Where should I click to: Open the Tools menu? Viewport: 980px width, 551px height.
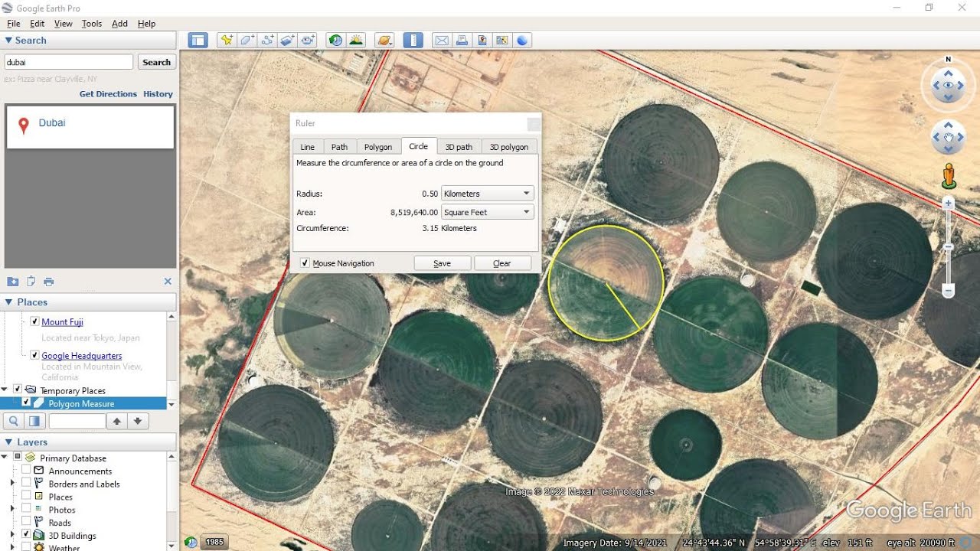[92, 24]
